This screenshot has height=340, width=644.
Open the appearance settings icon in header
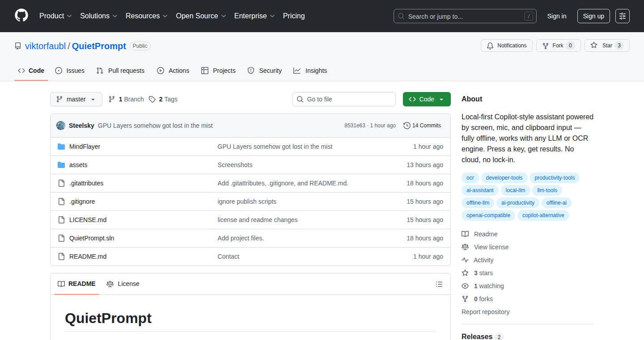(623, 16)
